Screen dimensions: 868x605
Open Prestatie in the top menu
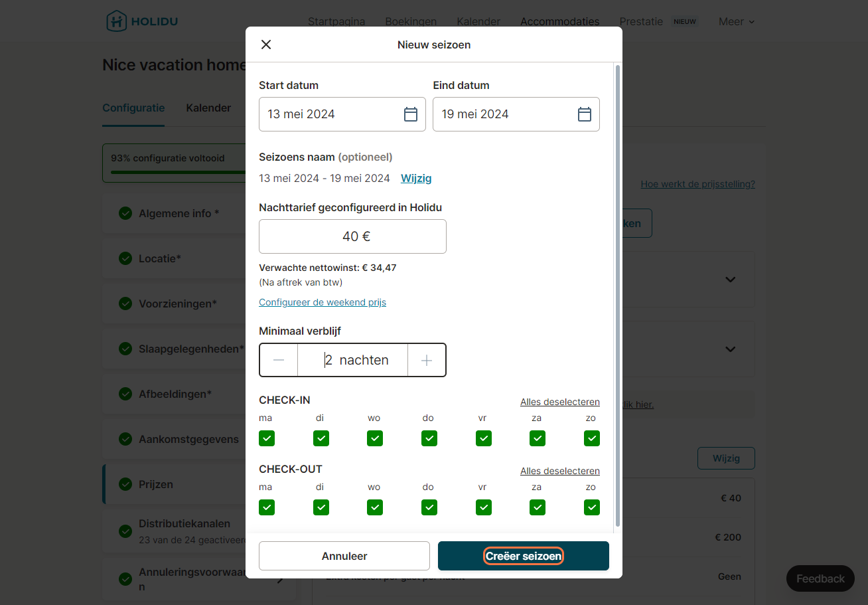[641, 21]
